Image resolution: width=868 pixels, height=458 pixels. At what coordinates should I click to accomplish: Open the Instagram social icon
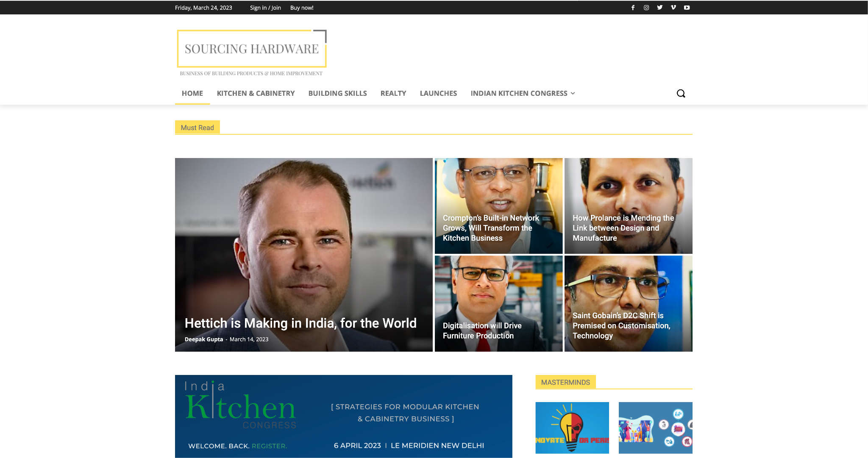pyautogui.click(x=646, y=8)
